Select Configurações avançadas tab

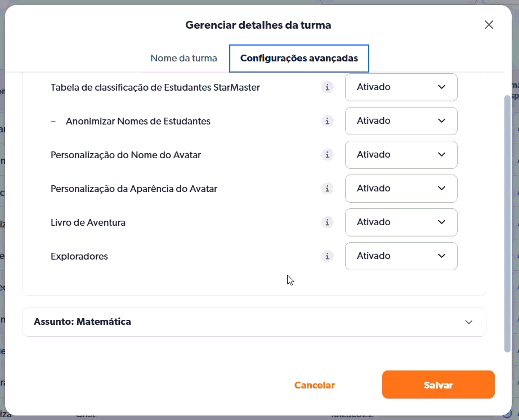coord(299,59)
